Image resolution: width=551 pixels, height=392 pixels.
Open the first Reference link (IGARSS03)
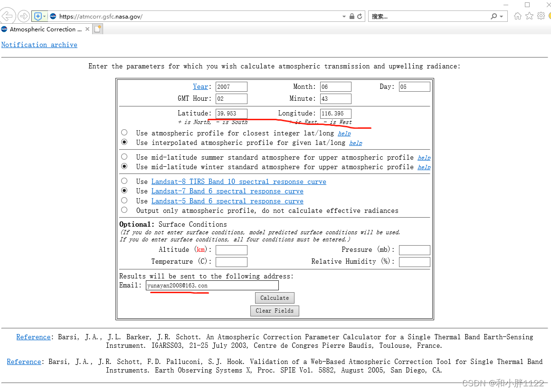pos(33,337)
